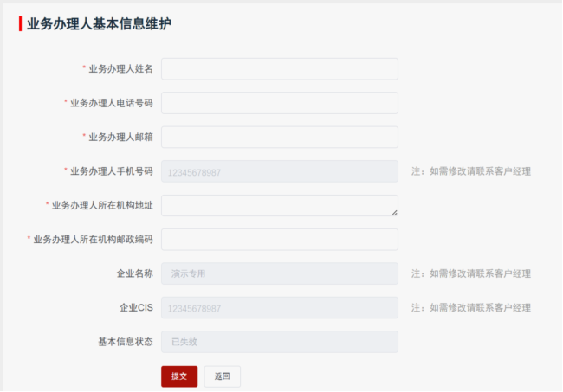Click the note beside the 企业CIS field
This screenshot has width=563, height=392.
(x=471, y=308)
